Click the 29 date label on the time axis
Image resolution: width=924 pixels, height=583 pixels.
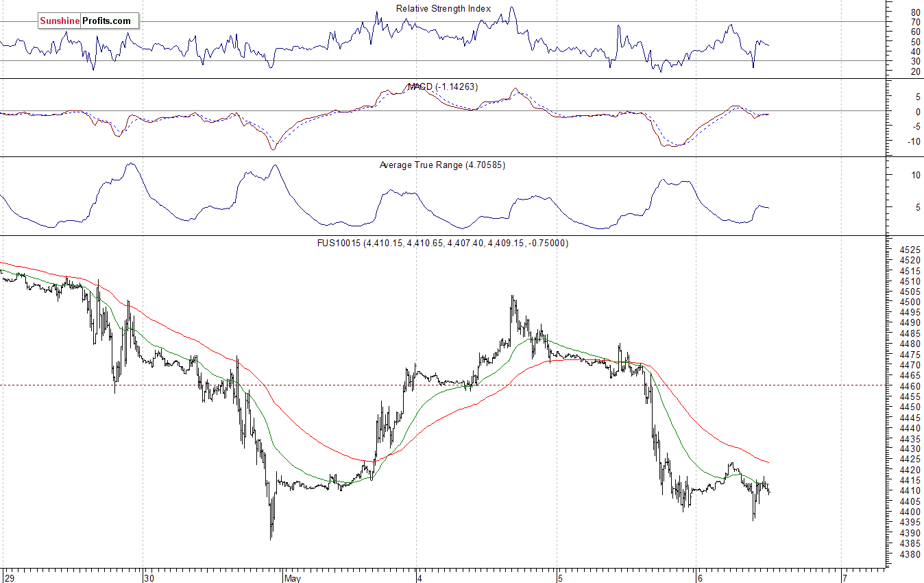[9, 578]
